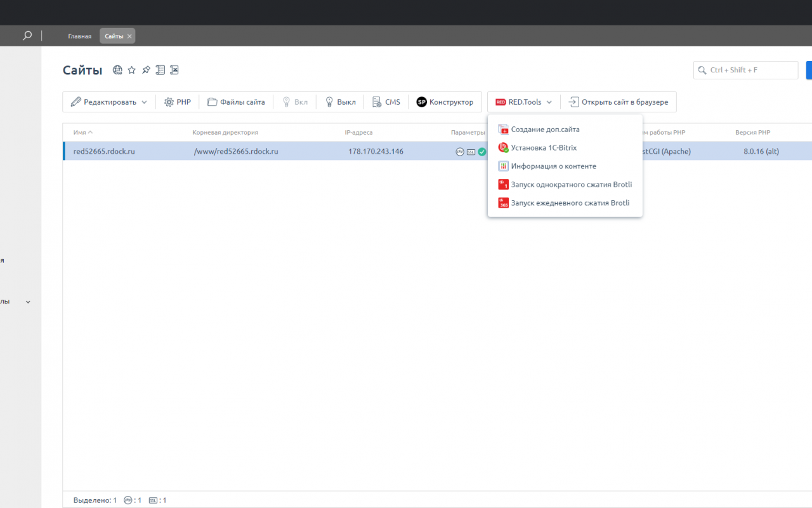Expand the sidebar section chevron
Image resolution: width=812 pixels, height=508 pixels.
(x=28, y=302)
